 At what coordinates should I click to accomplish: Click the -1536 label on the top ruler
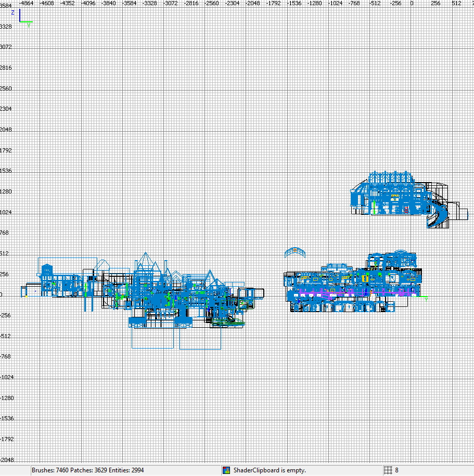tap(294, 3)
